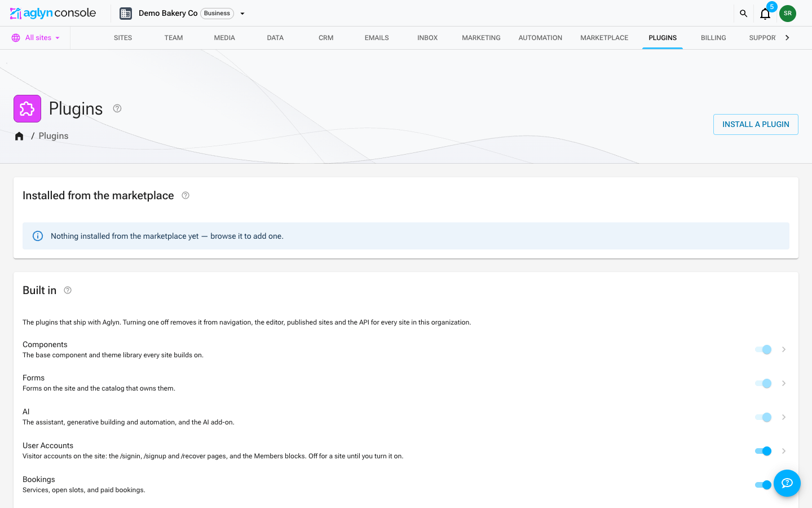Switch to the BILLING tab
The width and height of the screenshot is (812, 508).
(x=713, y=38)
